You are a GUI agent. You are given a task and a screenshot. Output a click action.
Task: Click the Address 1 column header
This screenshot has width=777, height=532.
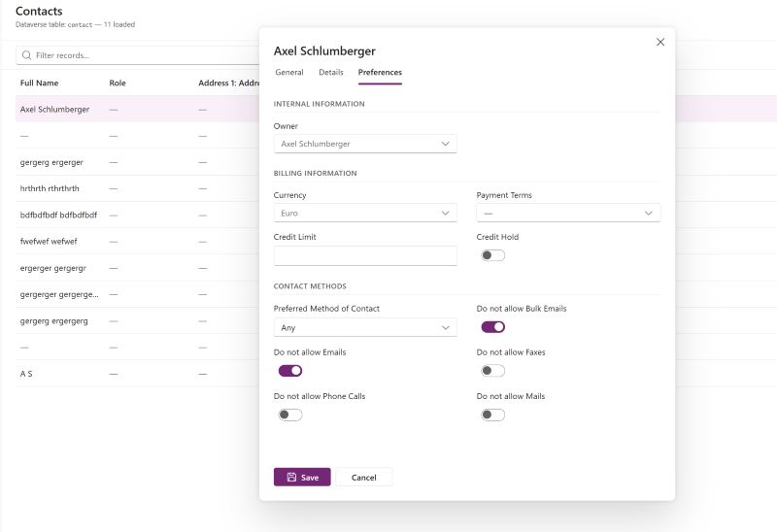[228, 83]
